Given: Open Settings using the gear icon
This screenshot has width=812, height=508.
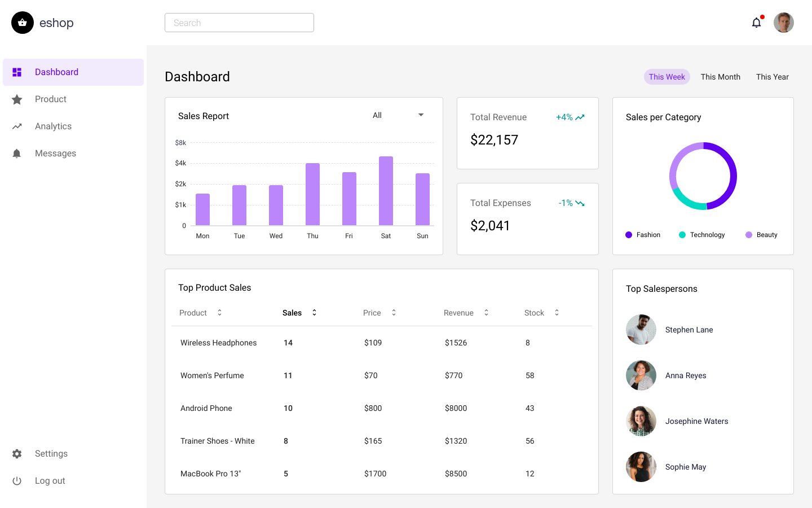Looking at the screenshot, I should tap(17, 453).
